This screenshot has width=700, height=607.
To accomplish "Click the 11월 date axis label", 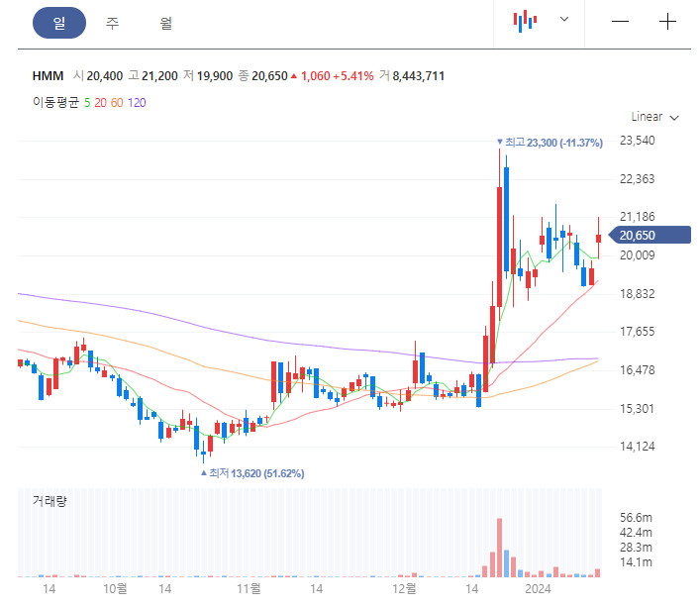I will coord(249,589).
